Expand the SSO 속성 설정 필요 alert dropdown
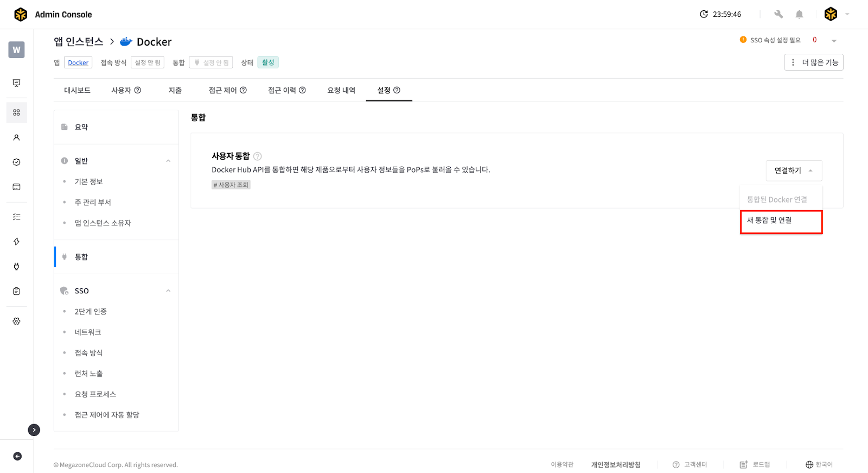The height and width of the screenshot is (473, 868). click(x=834, y=41)
